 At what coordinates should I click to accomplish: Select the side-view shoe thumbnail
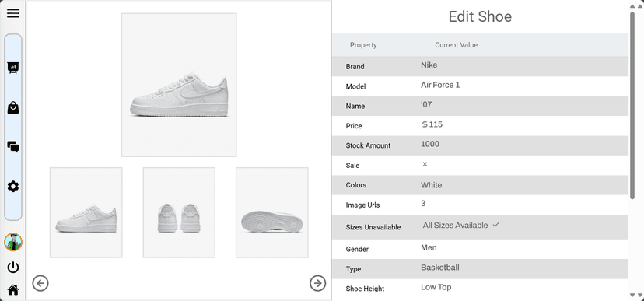pos(86,212)
